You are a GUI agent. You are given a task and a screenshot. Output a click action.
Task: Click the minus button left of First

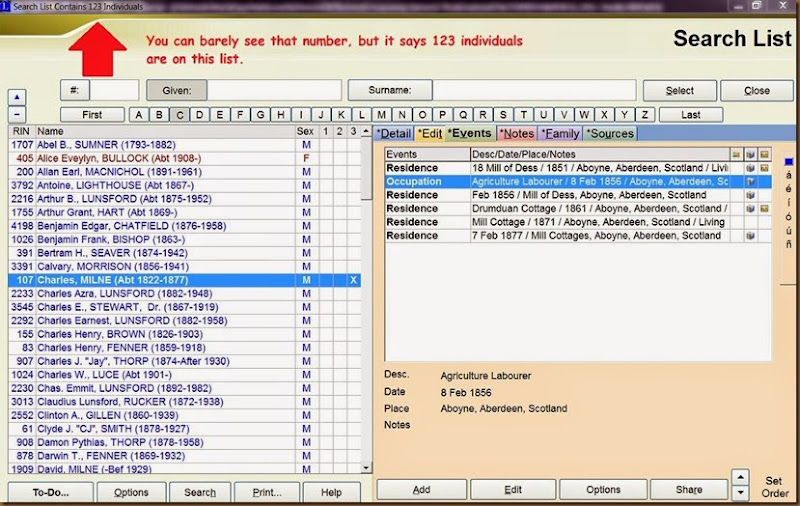(x=16, y=115)
